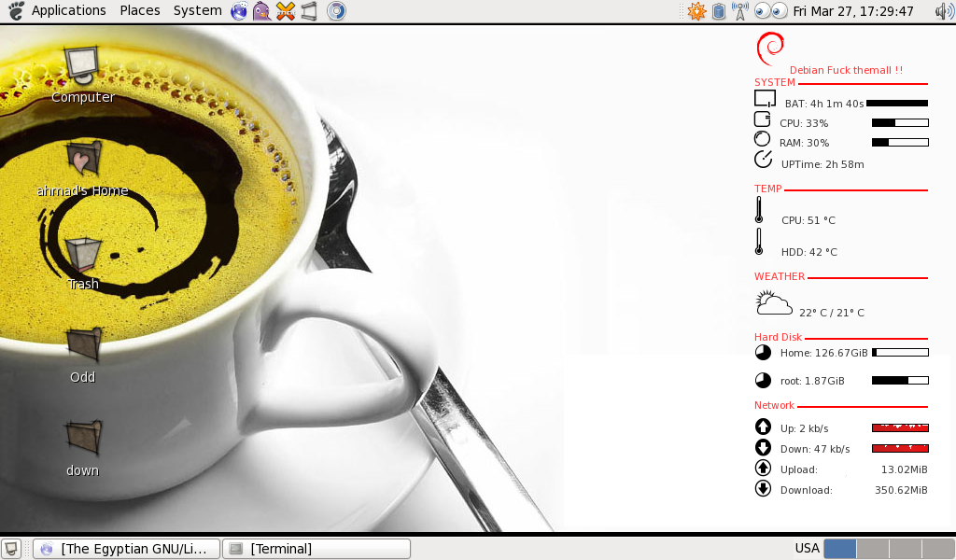Open the System menu
Screen dimensions: 956x560
[197, 10]
